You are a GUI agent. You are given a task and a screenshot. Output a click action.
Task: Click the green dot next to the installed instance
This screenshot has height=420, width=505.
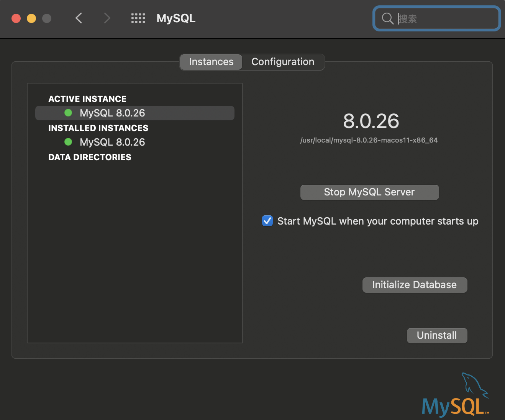(x=68, y=142)
